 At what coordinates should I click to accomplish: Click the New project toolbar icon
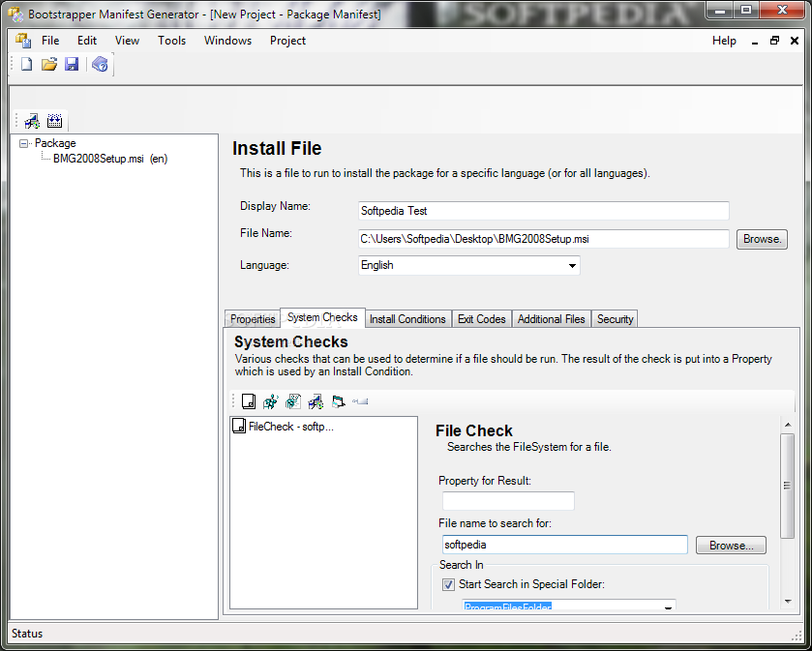26,64
